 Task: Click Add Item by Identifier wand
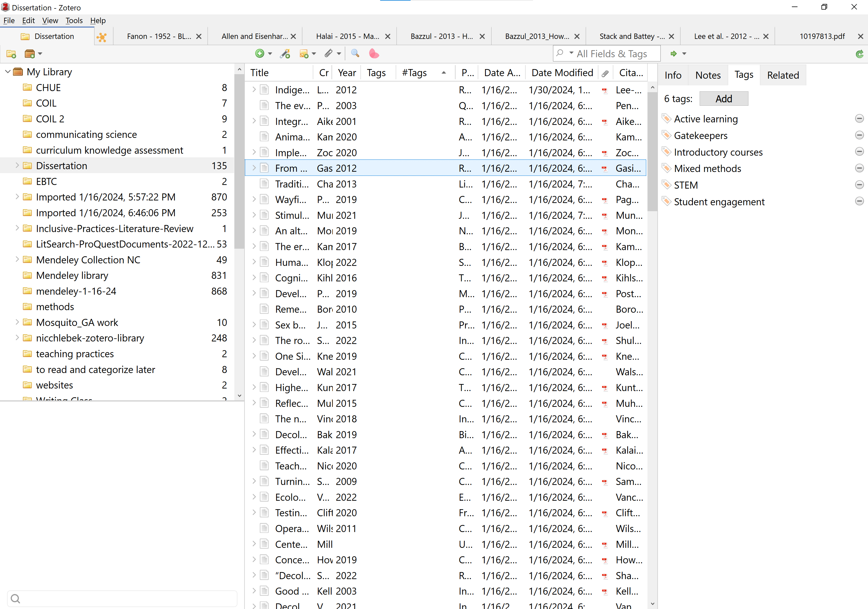click(x=285, y=54)
